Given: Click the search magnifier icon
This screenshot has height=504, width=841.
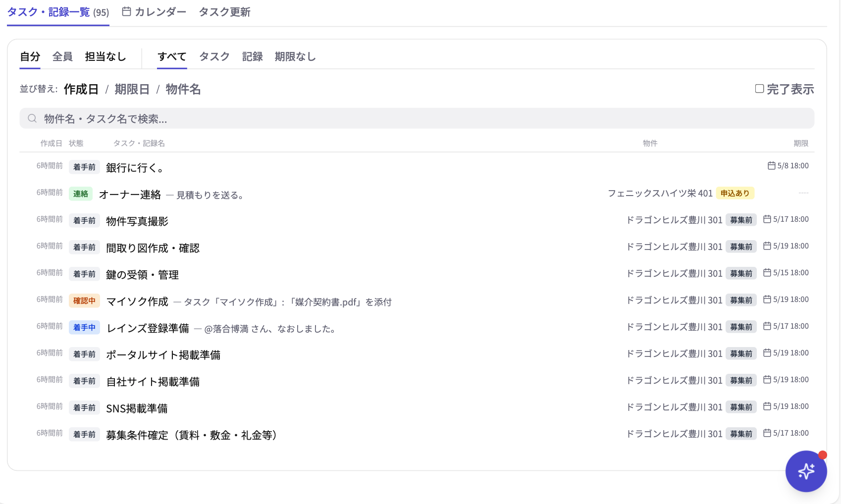Looking at the screenshot, I should pyautogui.click(x=32, y=118).
